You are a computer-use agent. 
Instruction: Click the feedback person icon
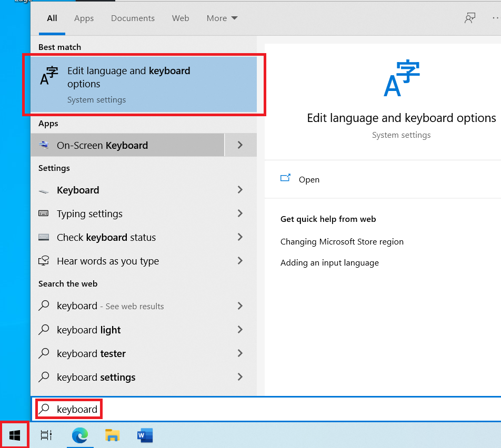coord(469,18)
